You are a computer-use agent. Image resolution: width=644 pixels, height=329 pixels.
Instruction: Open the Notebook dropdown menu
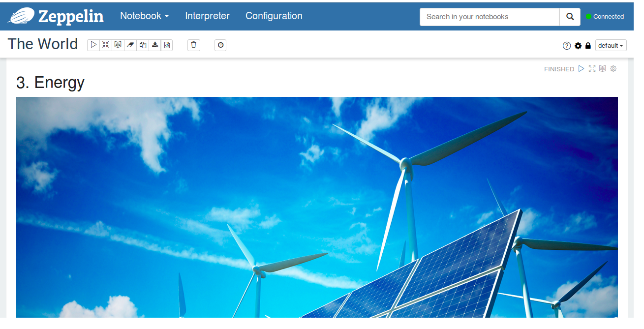click(144, 16)
